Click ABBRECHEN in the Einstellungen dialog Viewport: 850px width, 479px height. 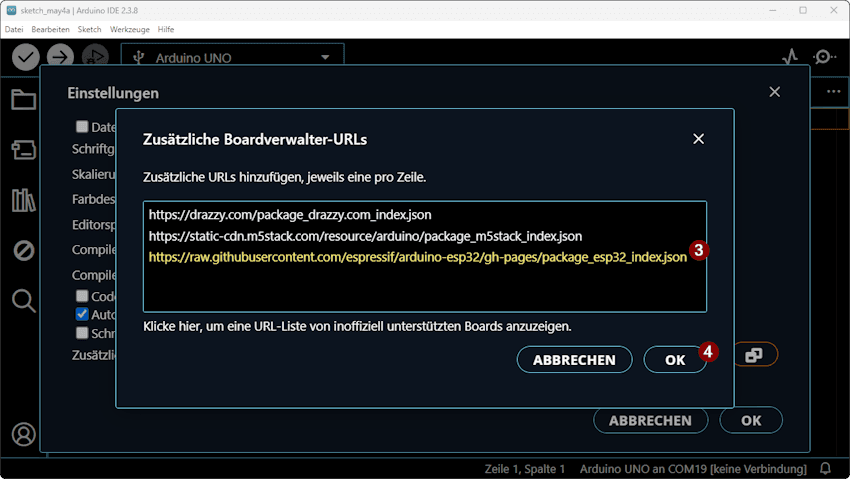(x=651, y=420)
